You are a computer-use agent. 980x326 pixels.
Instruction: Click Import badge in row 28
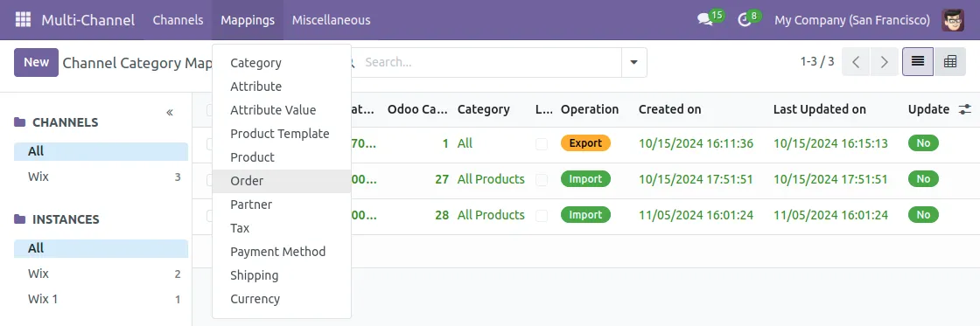point(585,215)
